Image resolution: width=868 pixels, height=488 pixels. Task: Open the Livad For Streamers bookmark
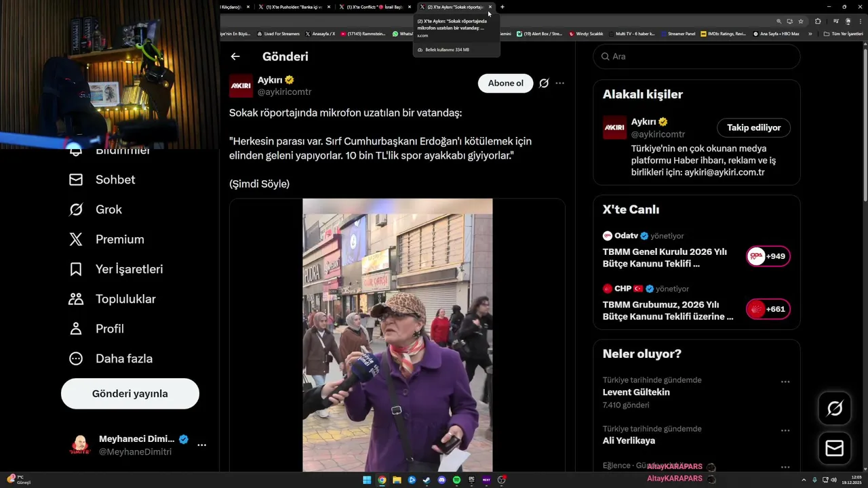pos(279,33)
